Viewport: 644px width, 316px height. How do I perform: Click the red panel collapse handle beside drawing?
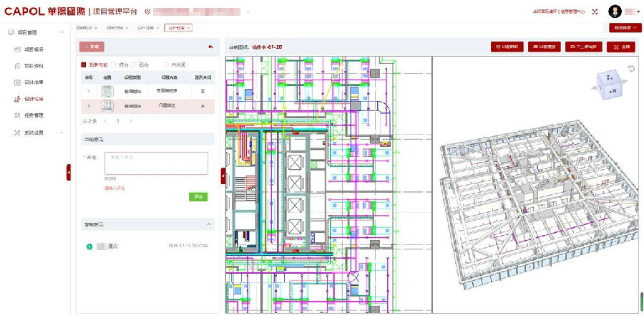click(223, 176)
